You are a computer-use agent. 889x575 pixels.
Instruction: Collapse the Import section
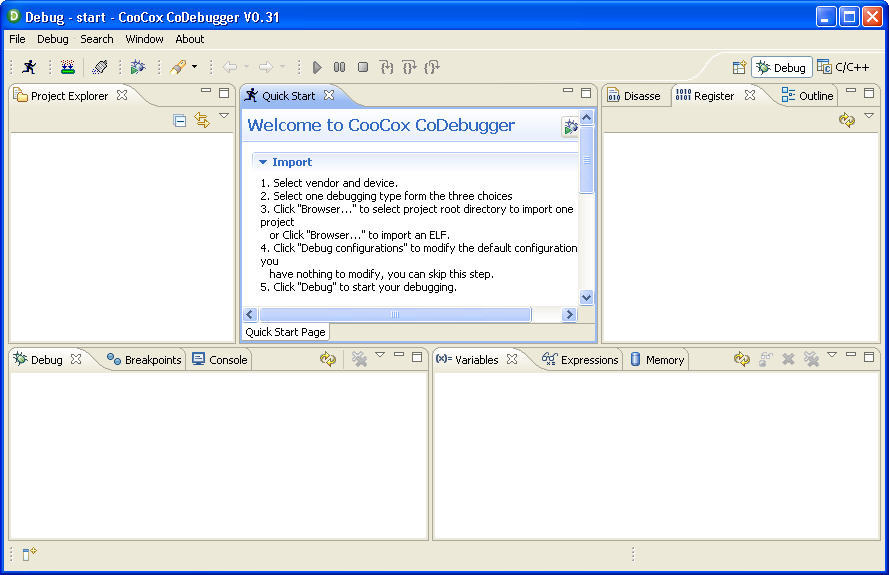click(263, 162)
